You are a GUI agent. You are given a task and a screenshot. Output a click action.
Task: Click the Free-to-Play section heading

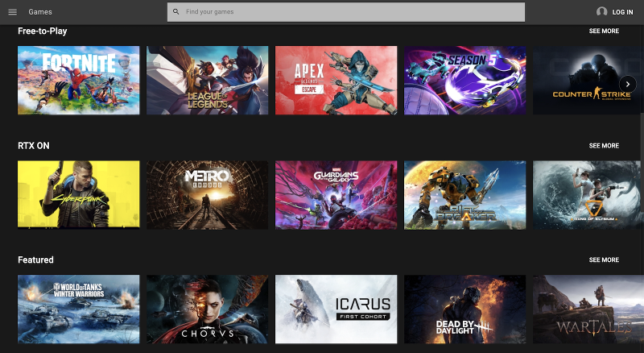point(43,31)
